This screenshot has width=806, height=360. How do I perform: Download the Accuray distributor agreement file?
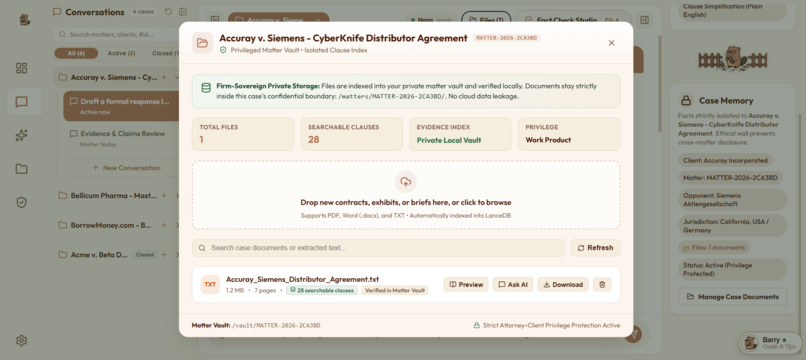563,284
